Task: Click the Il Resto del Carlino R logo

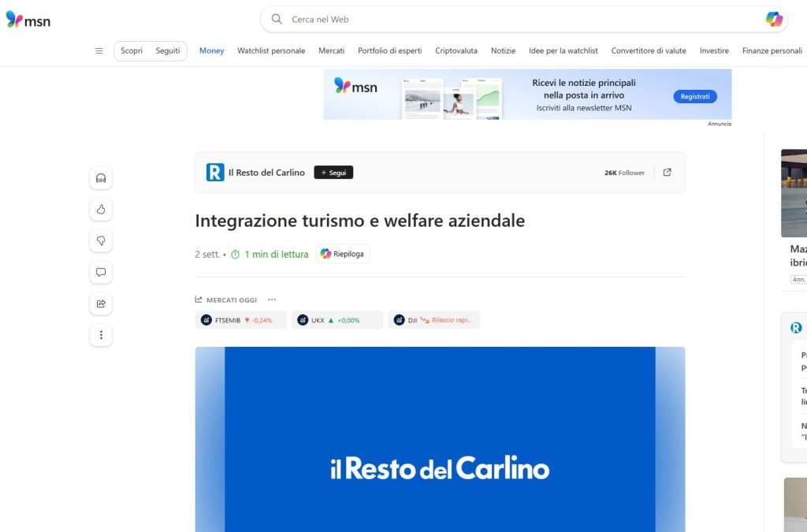Action: coord(215,173)
